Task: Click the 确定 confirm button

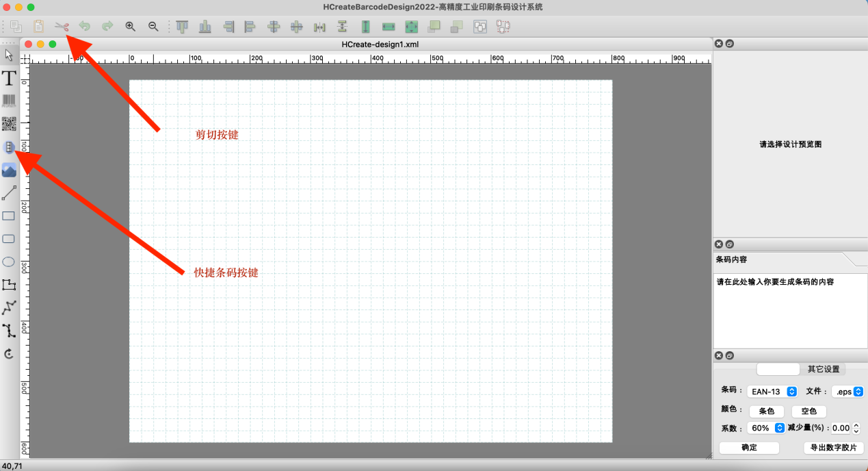Action: 749,448
